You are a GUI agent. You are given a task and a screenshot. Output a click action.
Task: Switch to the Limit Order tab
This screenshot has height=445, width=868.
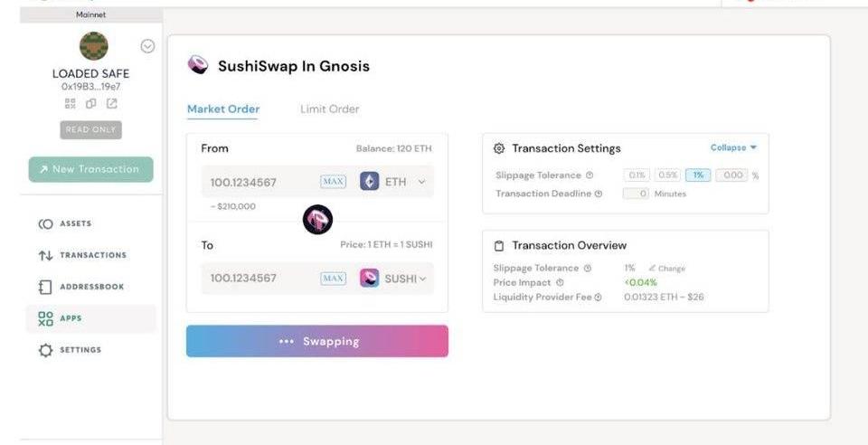click(x=329, y=109)
